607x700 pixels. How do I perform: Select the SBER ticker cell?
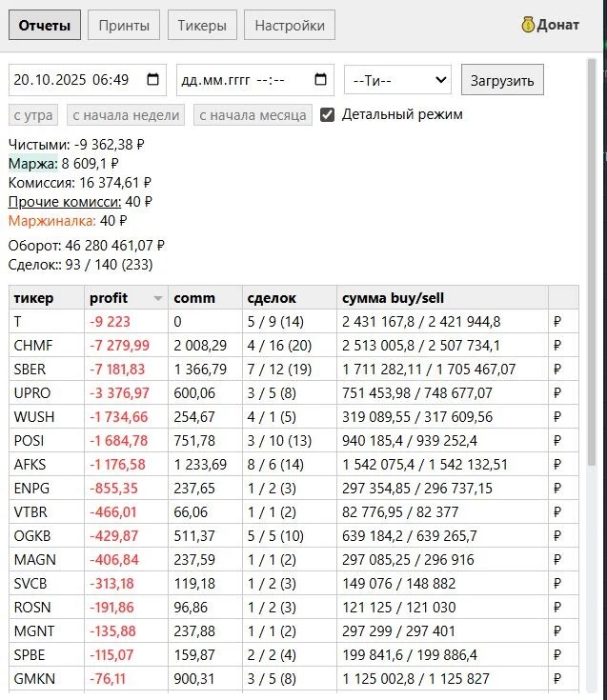[x=47, y=370]
